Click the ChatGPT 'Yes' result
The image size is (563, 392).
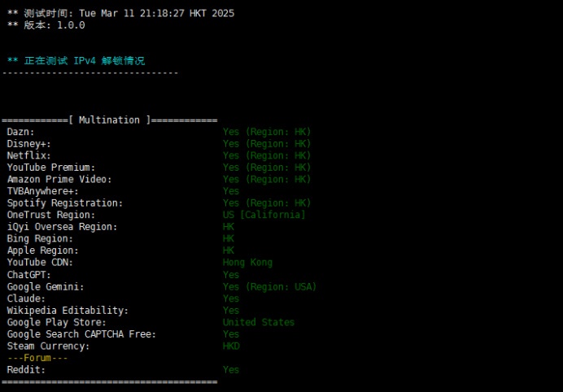tap(231, 275)
